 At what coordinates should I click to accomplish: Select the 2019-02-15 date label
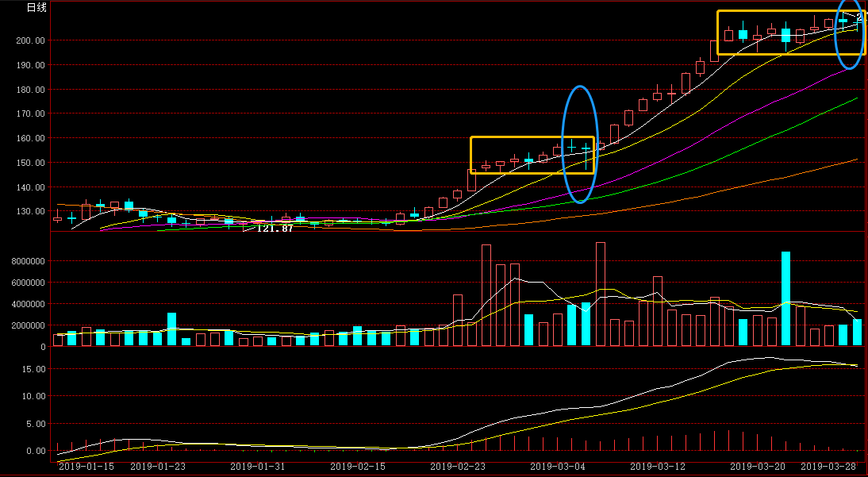(x=358, y=467)
